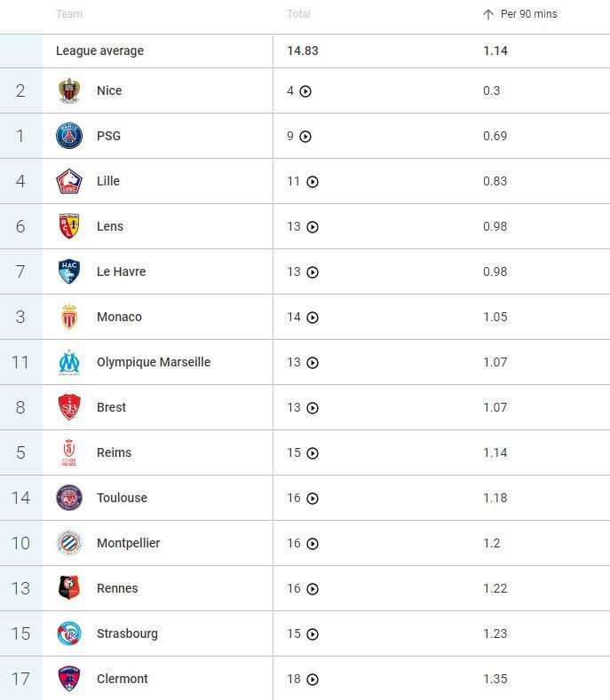This screenshot has width=610, height=700.
Task: Click the Rennes club crest
Action: [x=69, y=588]
